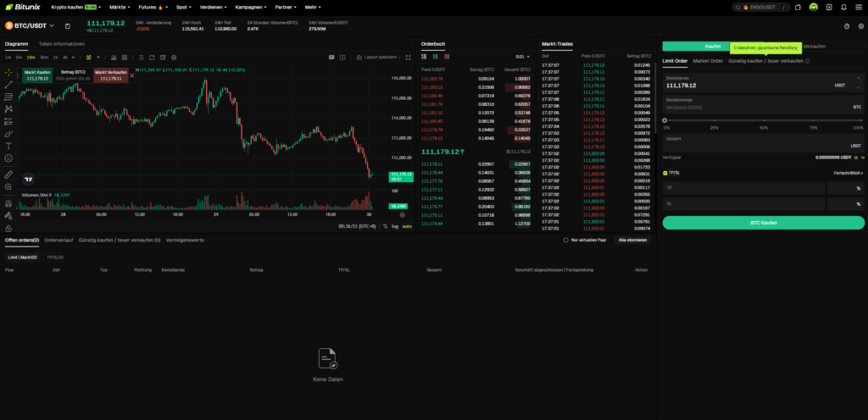Click Markt Kaufen on the chart
Viewport: 868px width, 420px height.
tap(37, 75)
